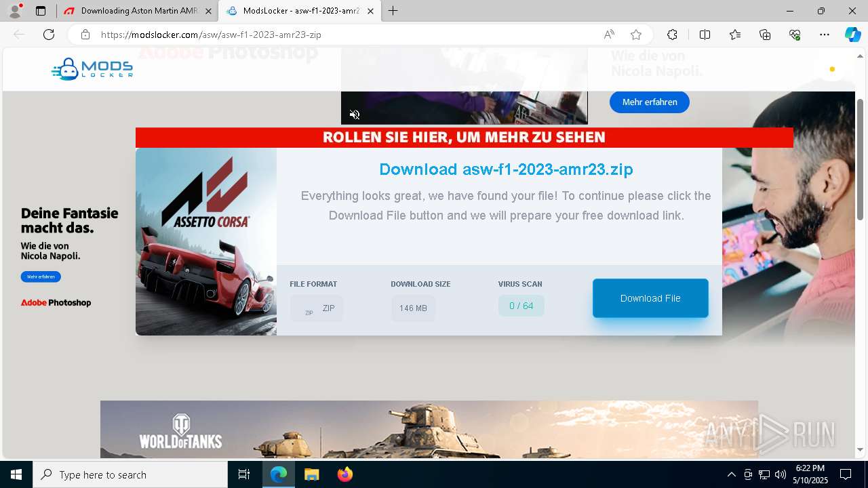Image resolution: width=868 pixels, height=488 pixels.
Task: Unmute the video ad speaker icon
Action: tap(355, 115)
